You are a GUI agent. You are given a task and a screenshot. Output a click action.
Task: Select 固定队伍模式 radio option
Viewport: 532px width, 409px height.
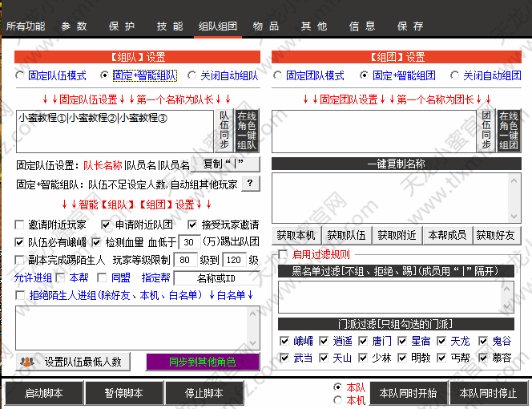[20, 75]
